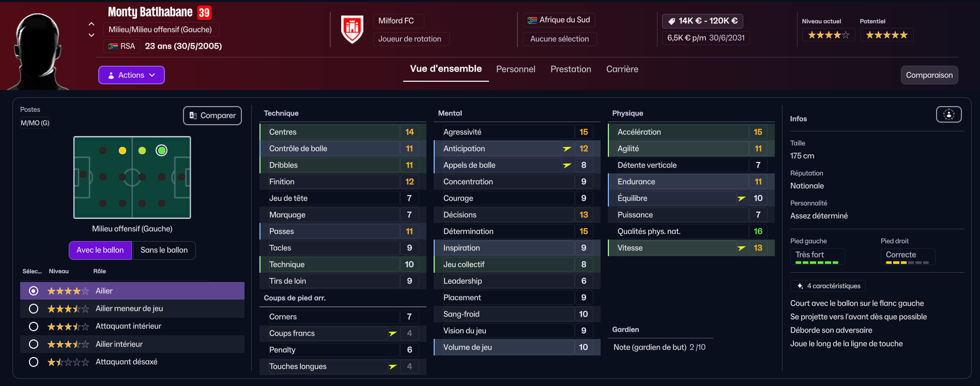Click the Infos panel player icon button
Screen dimensions: 980x386
948,114
